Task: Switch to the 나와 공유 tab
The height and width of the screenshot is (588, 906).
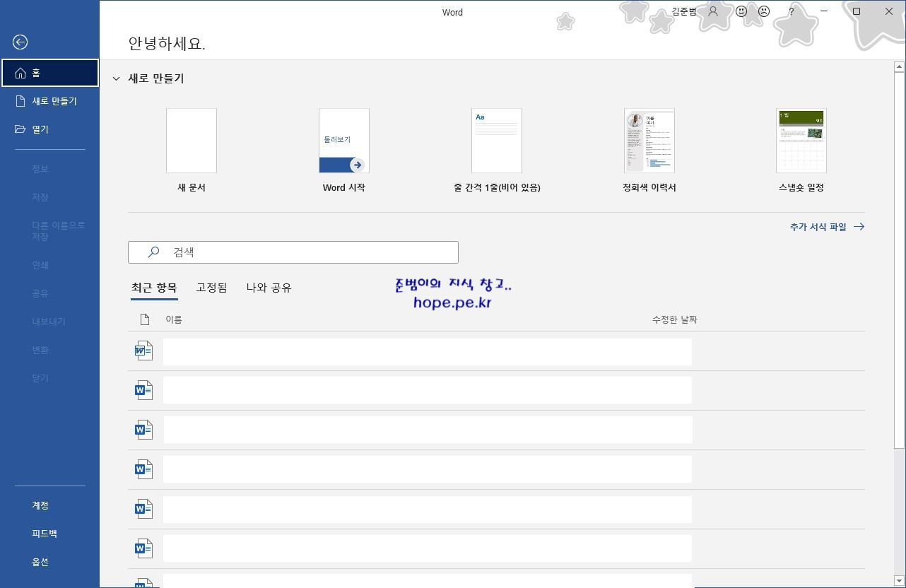Action: tap(269, 288)
